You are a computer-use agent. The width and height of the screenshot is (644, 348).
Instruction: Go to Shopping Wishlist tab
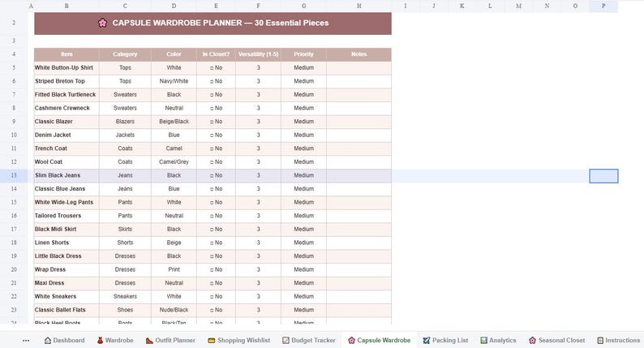point(238,340)
